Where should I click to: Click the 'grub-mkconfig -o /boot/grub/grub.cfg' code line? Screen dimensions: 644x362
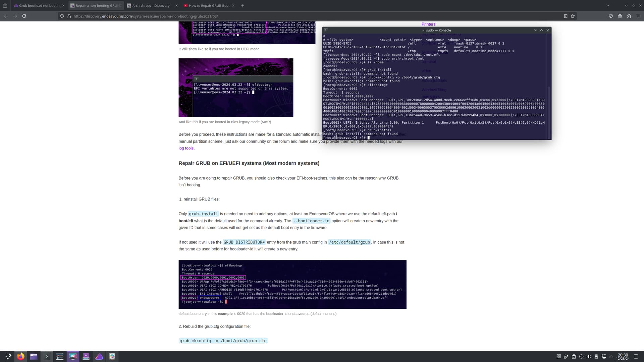pos(223,341)
